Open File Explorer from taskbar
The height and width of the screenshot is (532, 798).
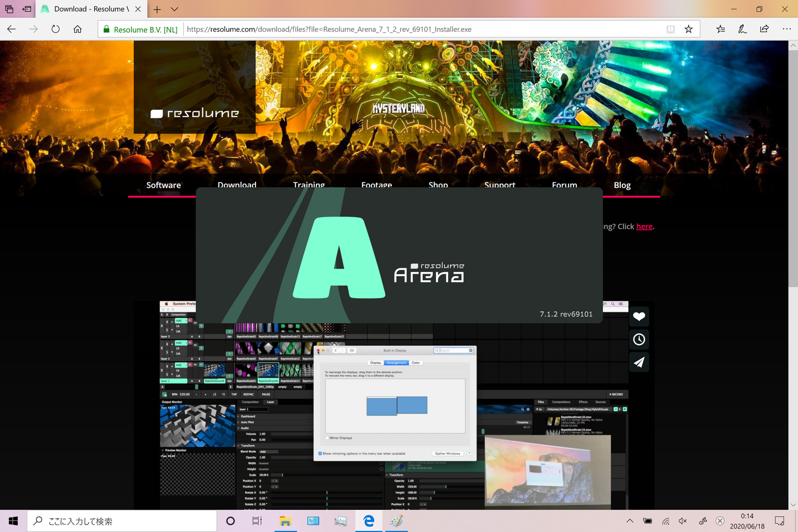point(285,521)
